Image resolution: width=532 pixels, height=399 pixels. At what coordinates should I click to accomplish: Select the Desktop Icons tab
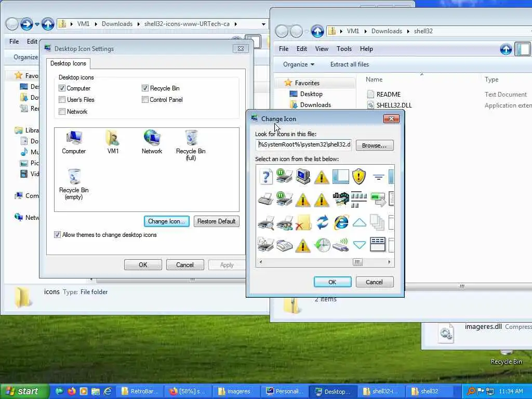pos(68,63)
